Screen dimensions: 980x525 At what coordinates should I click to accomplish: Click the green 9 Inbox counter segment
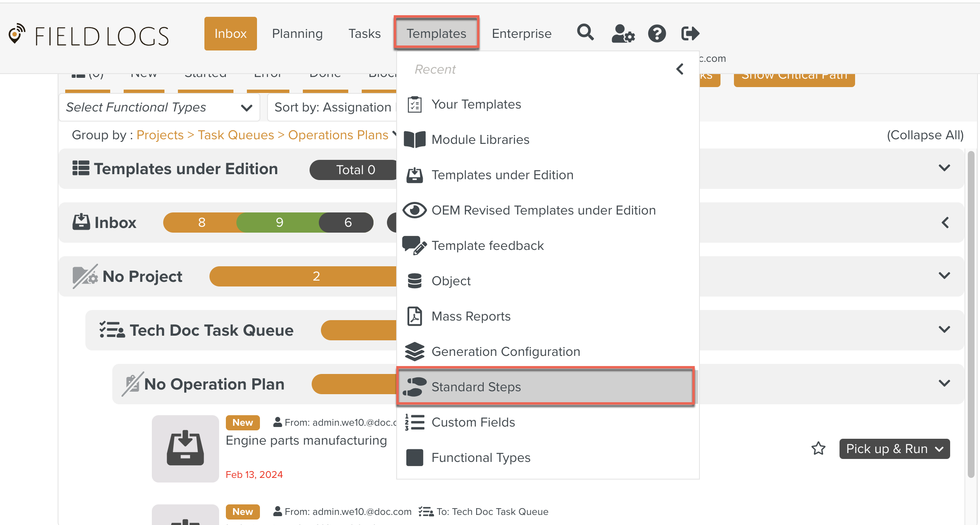279,223
